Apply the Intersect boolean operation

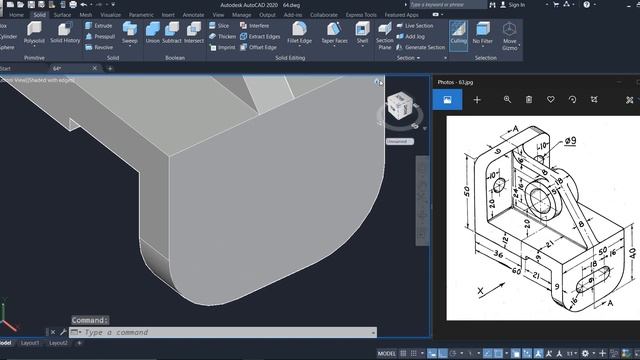point(193,33)
